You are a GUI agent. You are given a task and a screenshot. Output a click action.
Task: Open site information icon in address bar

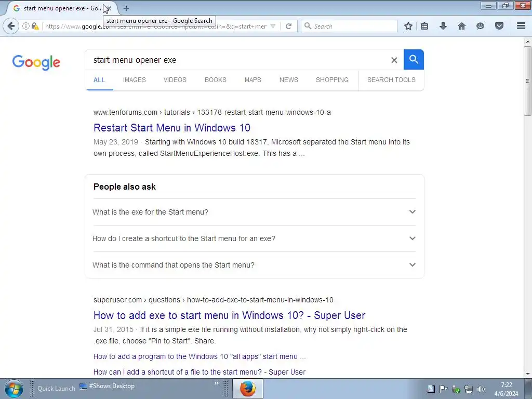click(x=26, y=26)
